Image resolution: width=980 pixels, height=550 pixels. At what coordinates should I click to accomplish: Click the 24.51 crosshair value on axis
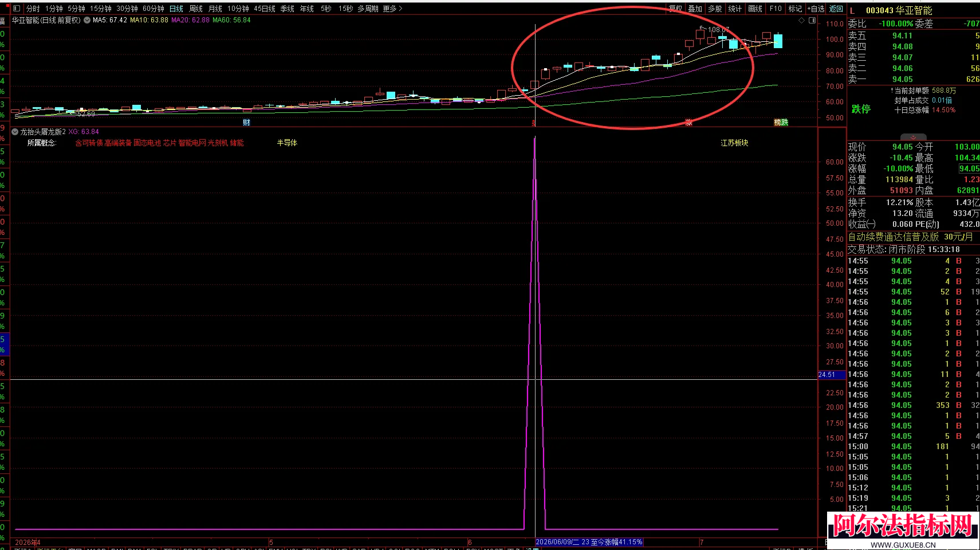coord(831,375)
